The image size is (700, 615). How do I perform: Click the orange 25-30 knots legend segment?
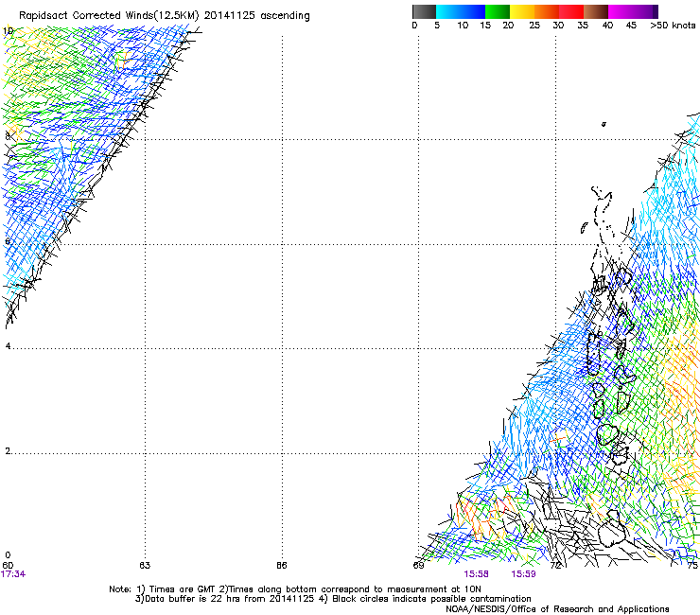coord(547,11)
